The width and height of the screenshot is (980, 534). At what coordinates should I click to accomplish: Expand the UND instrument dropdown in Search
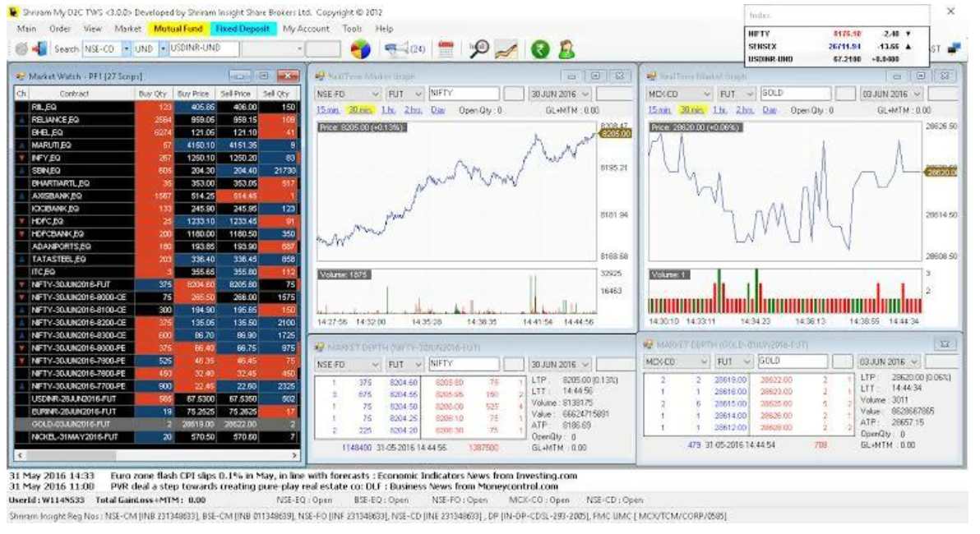point(163,49)
